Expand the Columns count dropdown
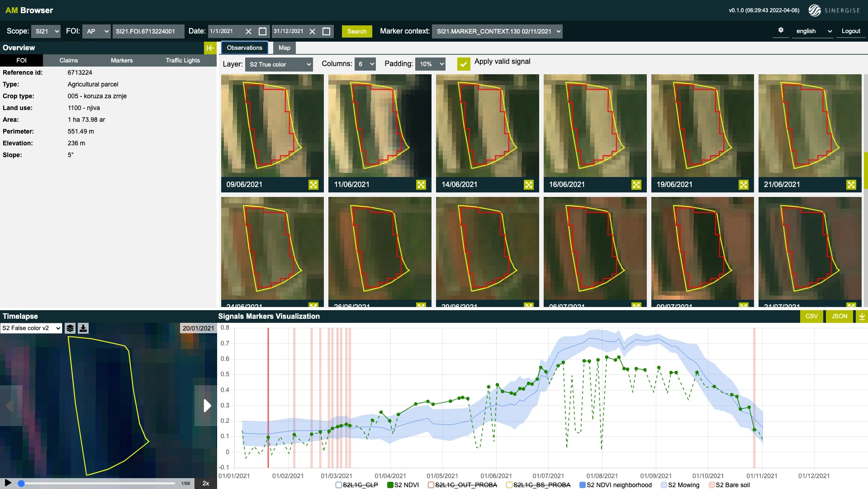868x489 pixels. point(365,64)
